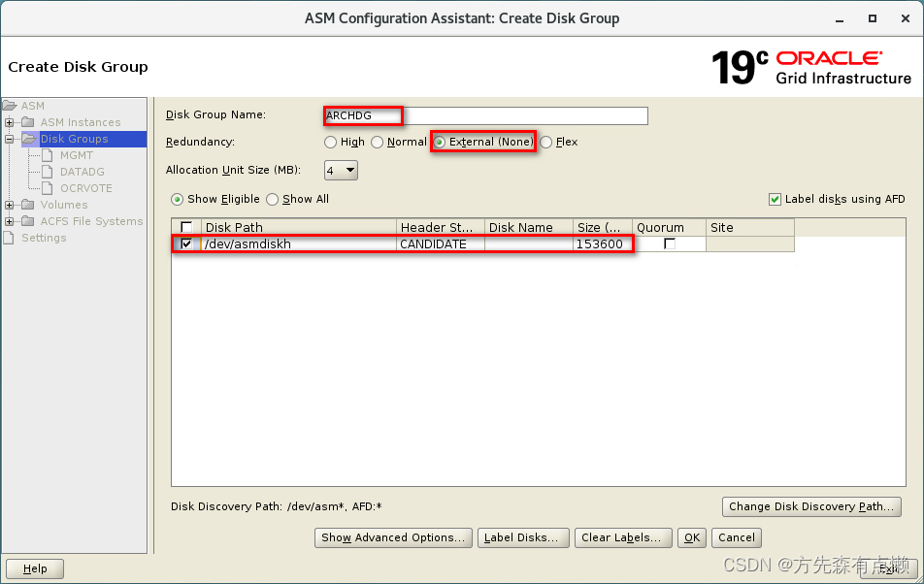Click the Site column header
This screenshot has height=584, width=924.
pyautogui.click(x=750, y=227)
